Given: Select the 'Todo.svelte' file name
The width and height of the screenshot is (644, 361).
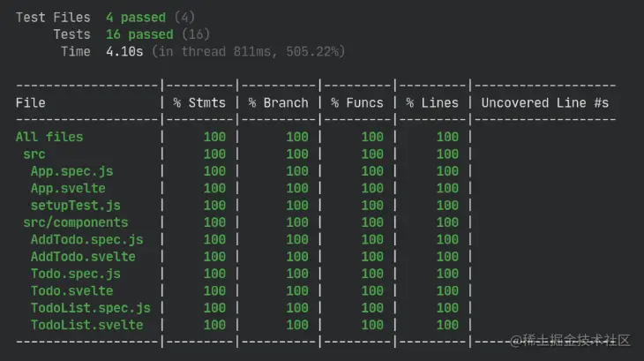Looking at the screenshot, I should (71, 290).
